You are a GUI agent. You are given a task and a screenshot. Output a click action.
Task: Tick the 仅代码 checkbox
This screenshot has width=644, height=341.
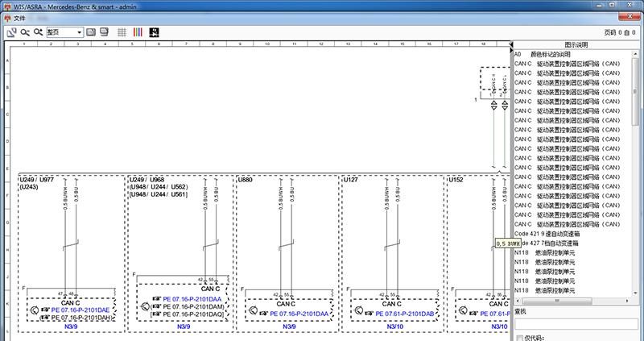pos(519,338)
